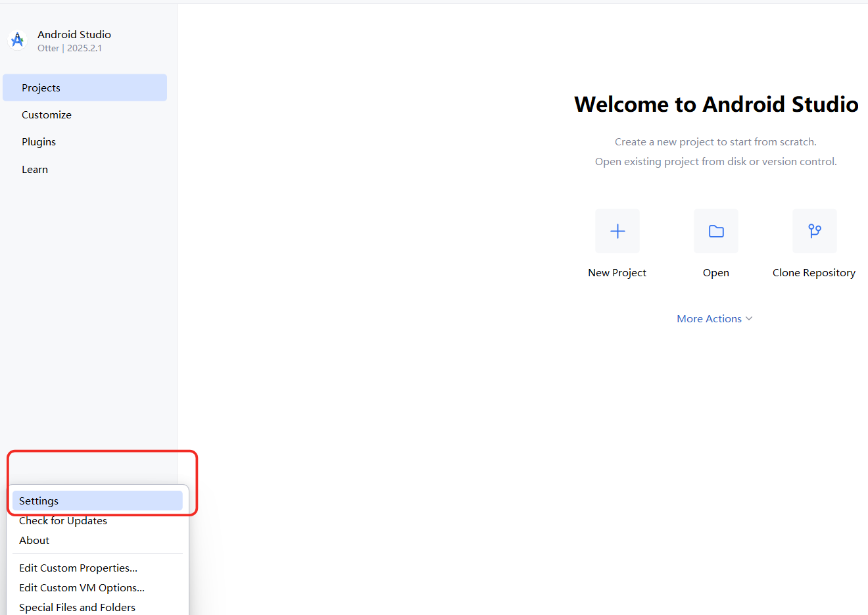Click the Open button label
The height and width of the screenshot is (615, 868).
pyautogui.click(x=715, y=272)
